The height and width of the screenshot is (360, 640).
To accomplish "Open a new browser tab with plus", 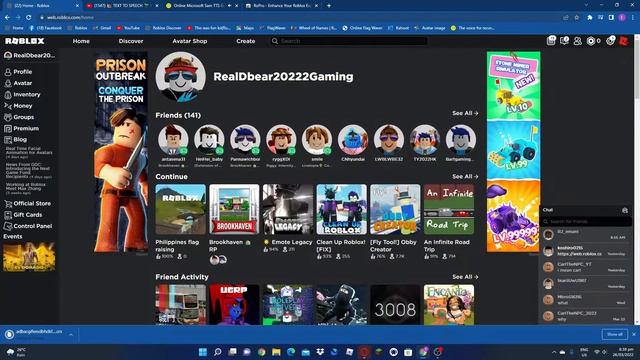I will coord(329,6).
